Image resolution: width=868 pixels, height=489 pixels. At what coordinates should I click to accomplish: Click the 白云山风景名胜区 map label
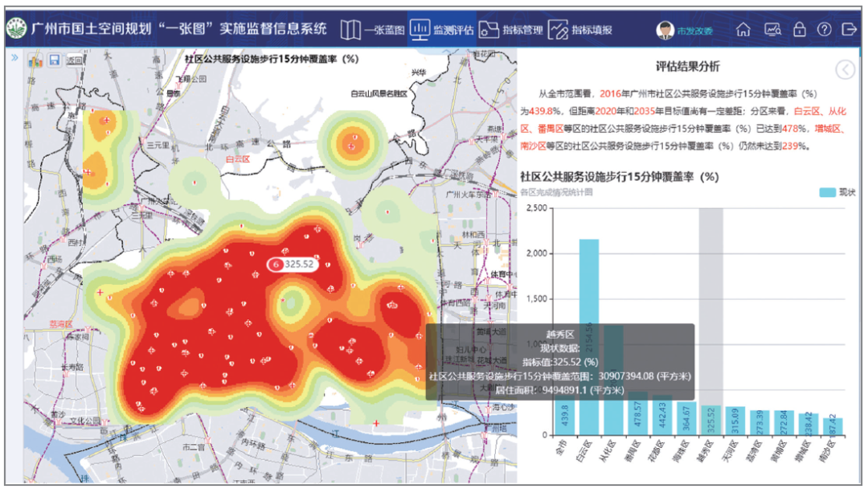coord(379,93)
